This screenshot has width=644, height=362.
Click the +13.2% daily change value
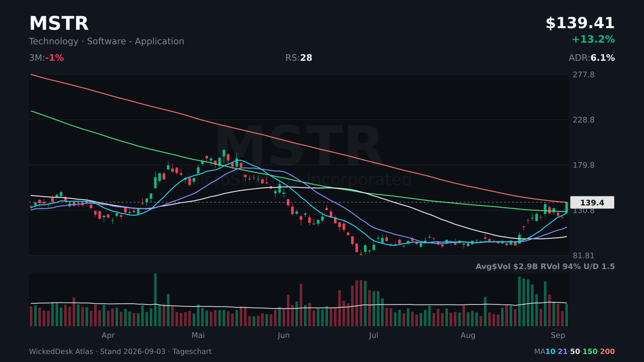point(593,39)
